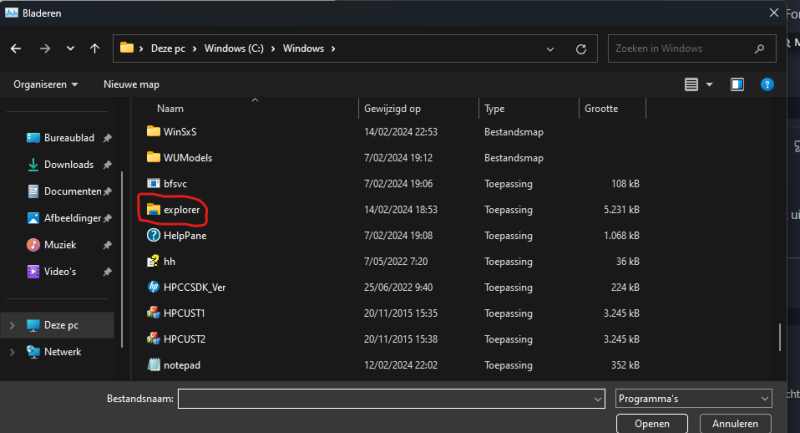Sort by the Gewijzigd op column header

pos(393,108)
